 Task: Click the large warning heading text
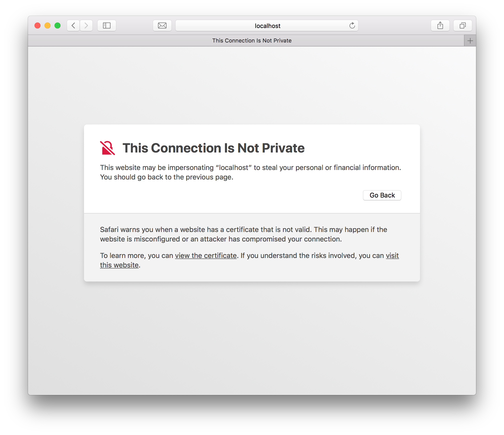[213, 148]
